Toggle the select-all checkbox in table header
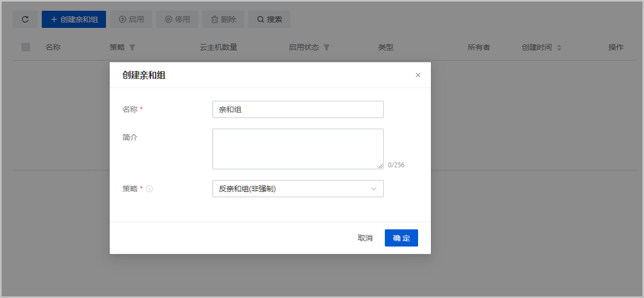 (x=26, y=47)
